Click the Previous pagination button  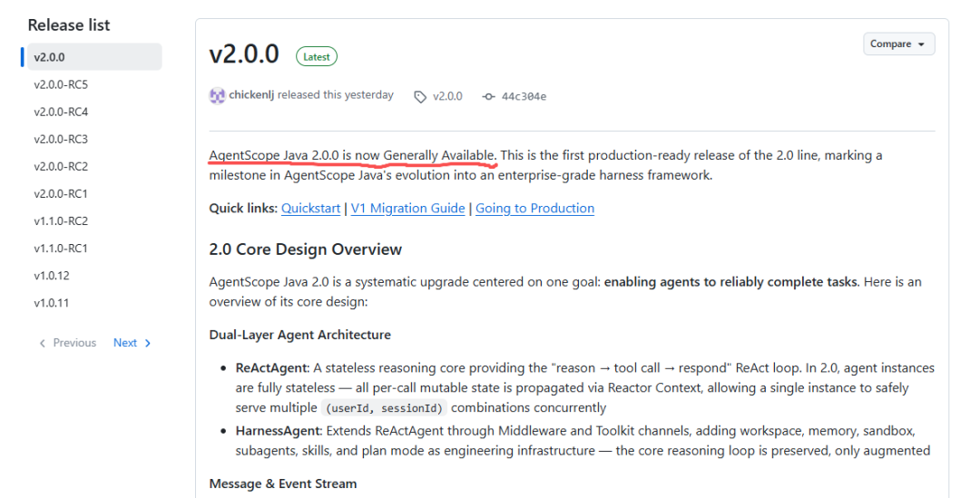pyautogui.click(x=67, y=342)
